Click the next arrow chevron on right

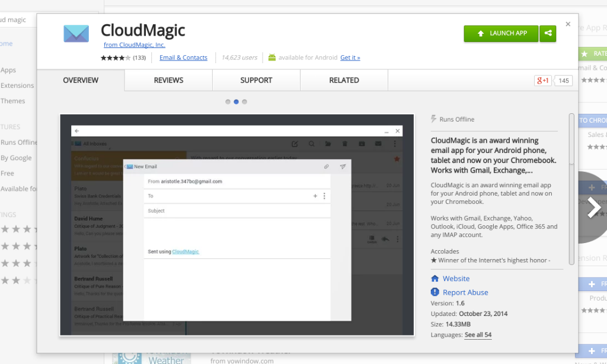[x=593, y=207]
